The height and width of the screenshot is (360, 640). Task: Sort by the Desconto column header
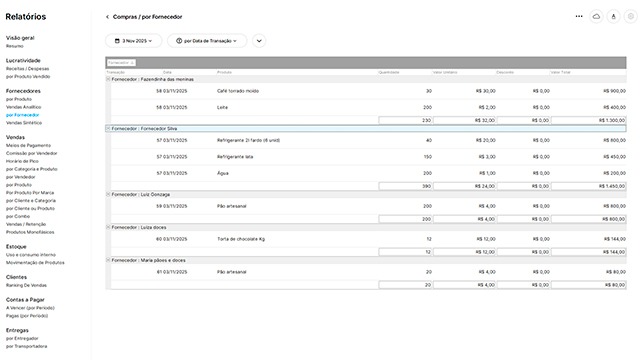[x=505, y=72]
